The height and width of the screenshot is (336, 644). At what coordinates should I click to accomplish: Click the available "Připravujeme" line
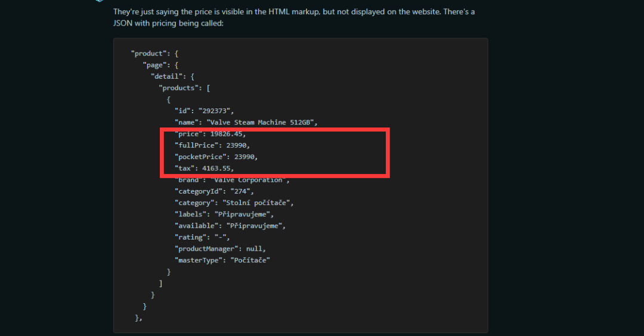[231, 226]
